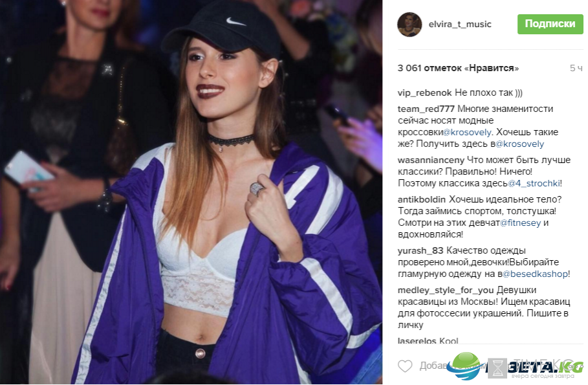Image resolution: width=588 pixels, height=385 pixels.
Task: Open the team_red777 commenter profile
Action: 426,109
